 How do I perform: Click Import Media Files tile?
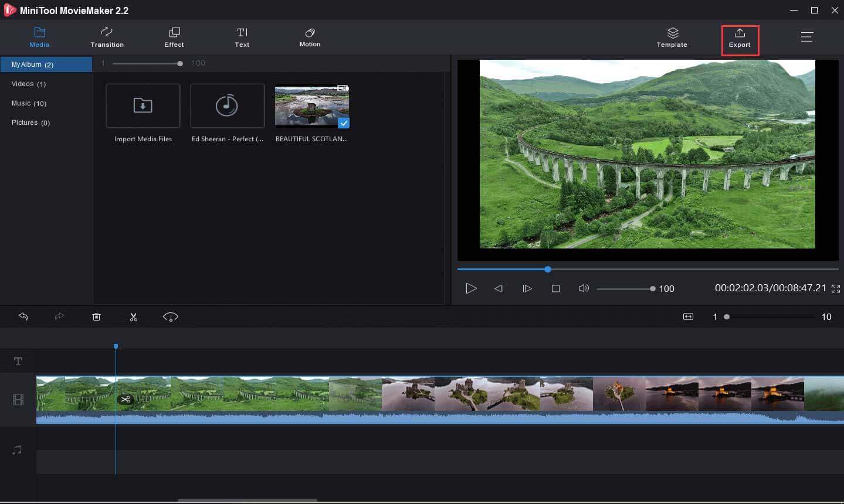pyautogui.click(x=143, y=106)
